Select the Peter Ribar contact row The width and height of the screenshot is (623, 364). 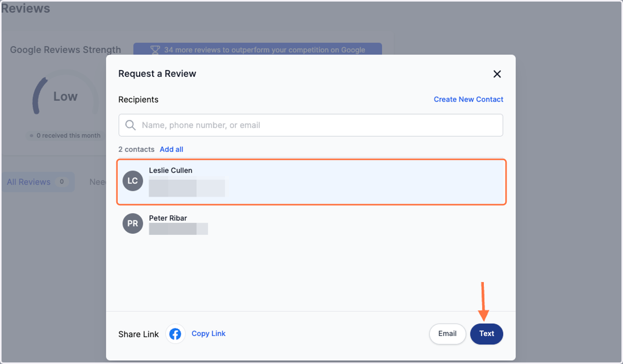pyautogui.click(x=311, y=224)
